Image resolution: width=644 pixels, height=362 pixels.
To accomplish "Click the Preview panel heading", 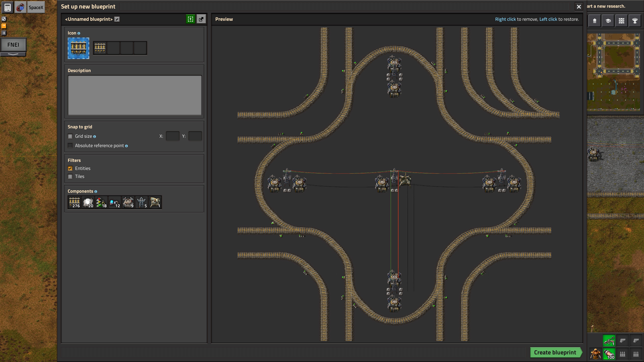I will tap(224, 19).
